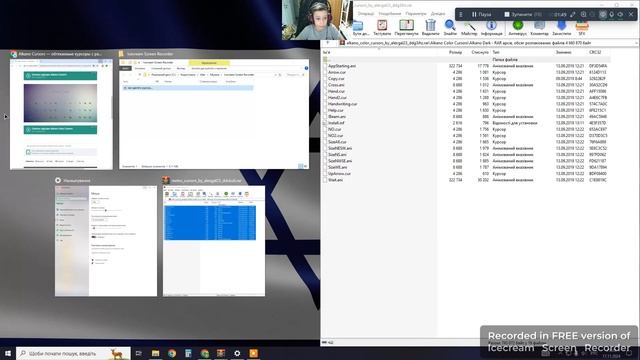Click the WinRAR Info (Інформація) icon
Viewport: 640px width, 360px height.
pos(491,25)
